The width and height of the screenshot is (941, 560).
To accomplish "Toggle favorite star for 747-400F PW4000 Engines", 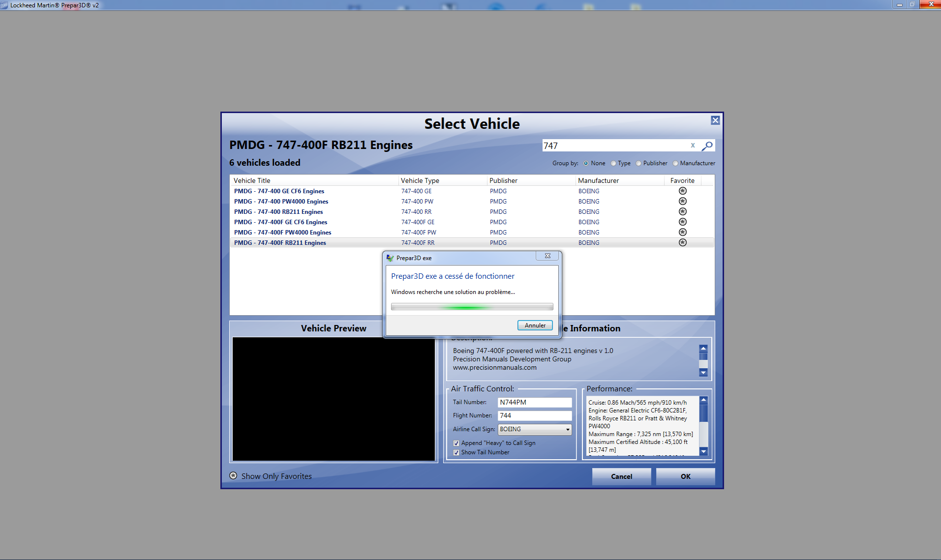I will [x=682, y=232].
